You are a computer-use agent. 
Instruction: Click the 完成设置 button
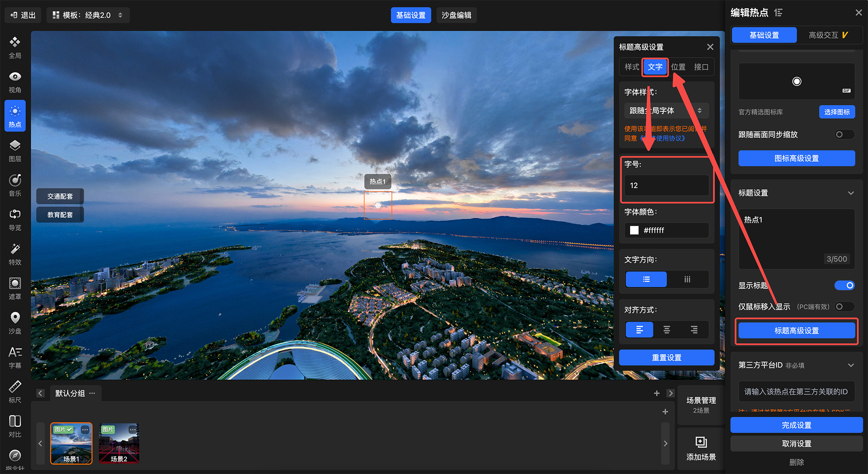796,425
